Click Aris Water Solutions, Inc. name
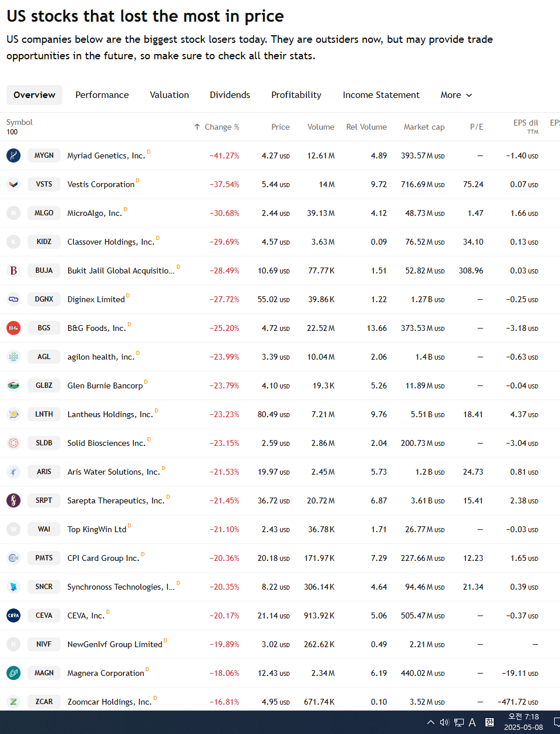The width and height of the screenshot is (560, 734). click(x=114, y=472)
